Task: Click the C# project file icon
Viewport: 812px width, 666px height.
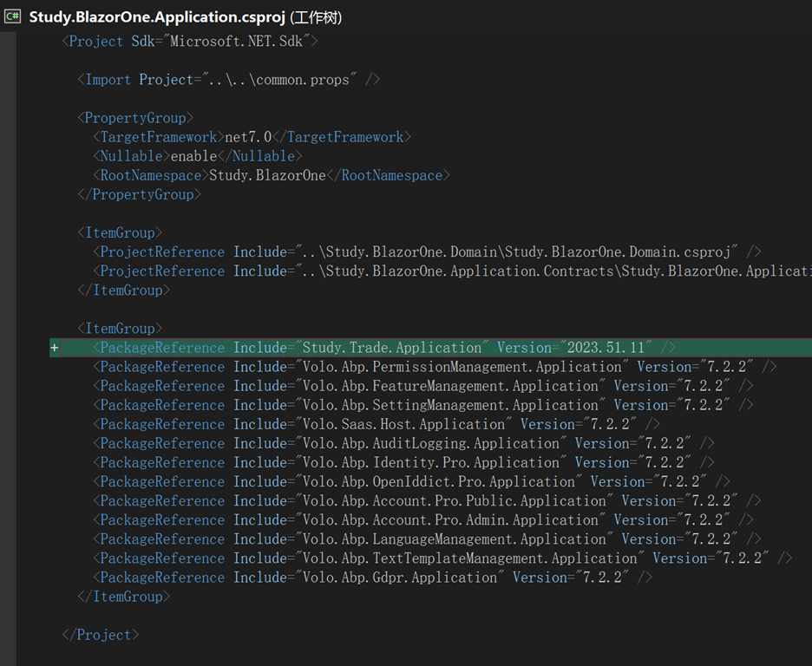Action: [12, 16]
